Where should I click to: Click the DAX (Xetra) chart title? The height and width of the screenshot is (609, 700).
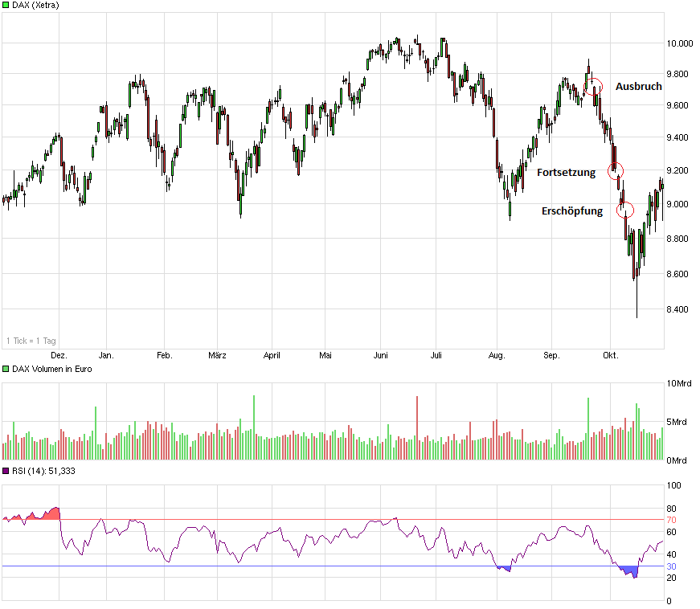pos(35,5)
